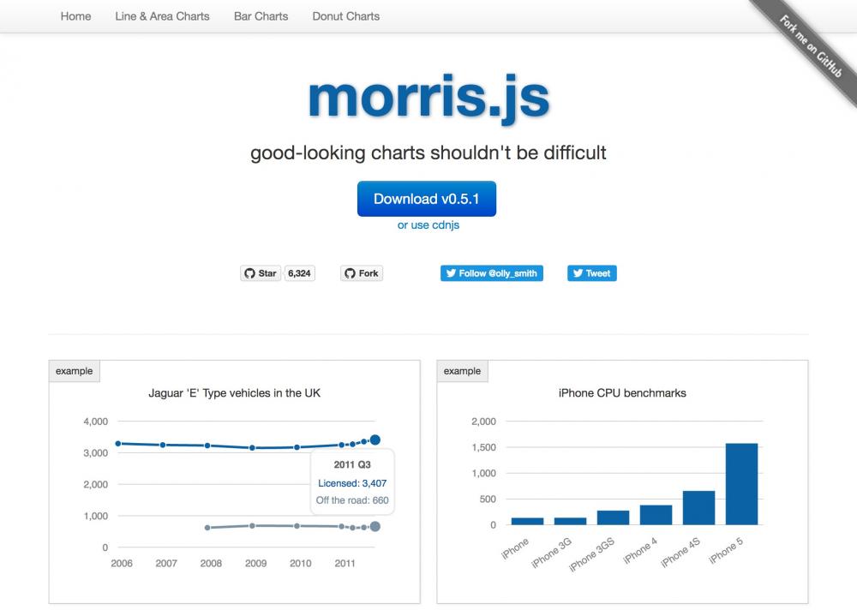The width and height of the screenshot is (857, 616).
Task: Open the 'or use cdnjs' link
Action: pyautogui.click(x=427, y=224)
